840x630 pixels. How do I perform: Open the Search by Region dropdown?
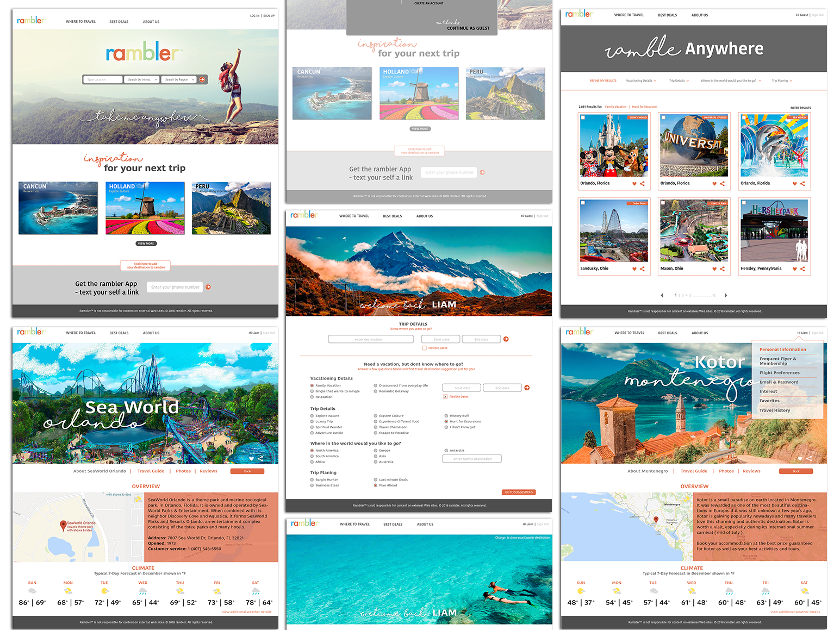click(179, 79)
